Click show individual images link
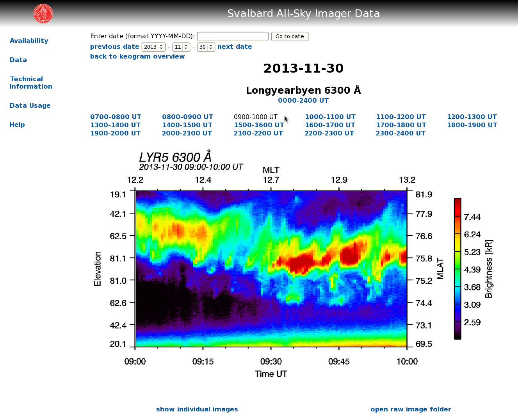The width and height of the screenshot is (518, 420). pos(197,409)
